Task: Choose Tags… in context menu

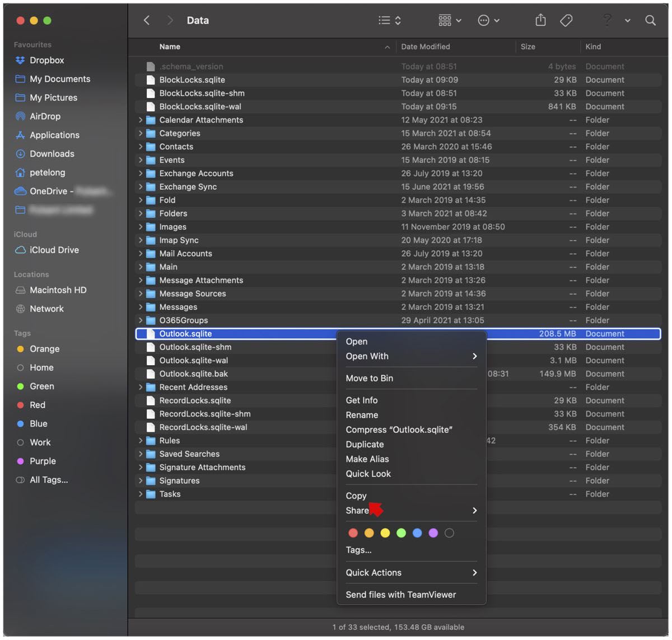Action: tap(412, 550)
